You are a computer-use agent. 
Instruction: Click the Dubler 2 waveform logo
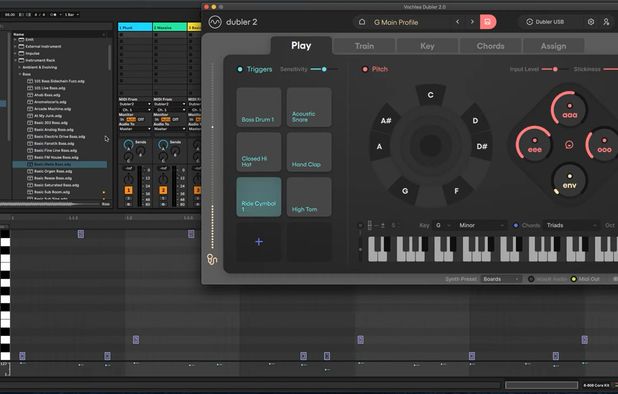pos(215,22)
